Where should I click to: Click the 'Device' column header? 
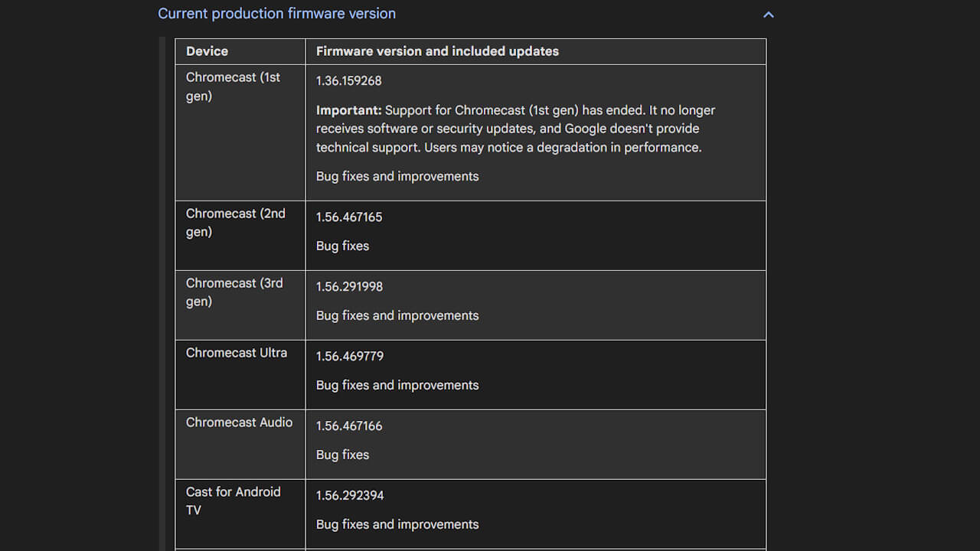207,51
